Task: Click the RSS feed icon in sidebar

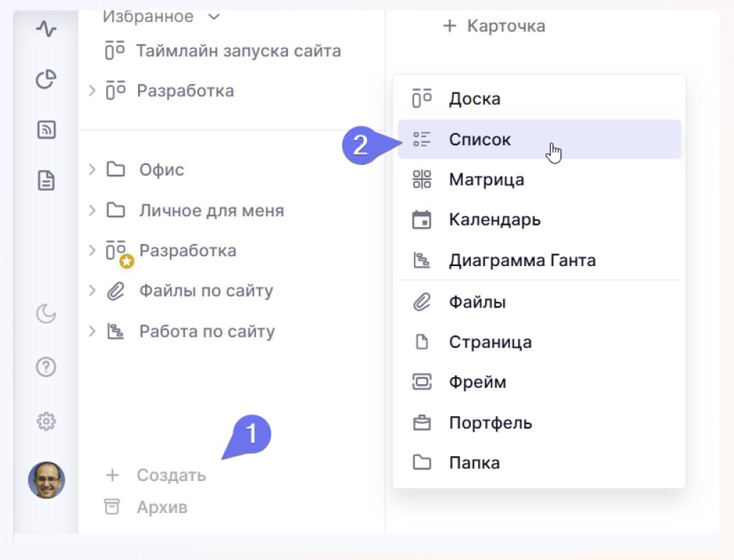Action: click(46, 130)
